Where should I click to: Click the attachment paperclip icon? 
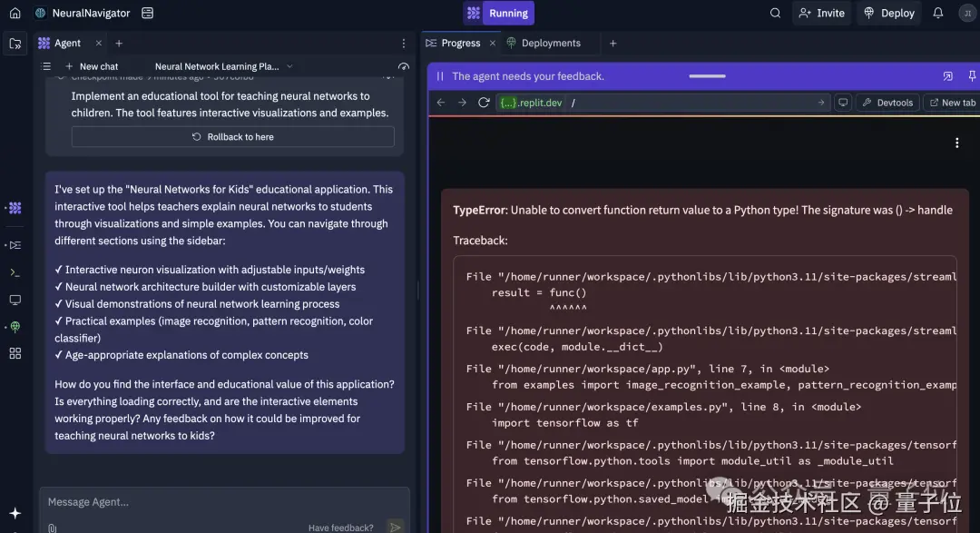point(53,528)
